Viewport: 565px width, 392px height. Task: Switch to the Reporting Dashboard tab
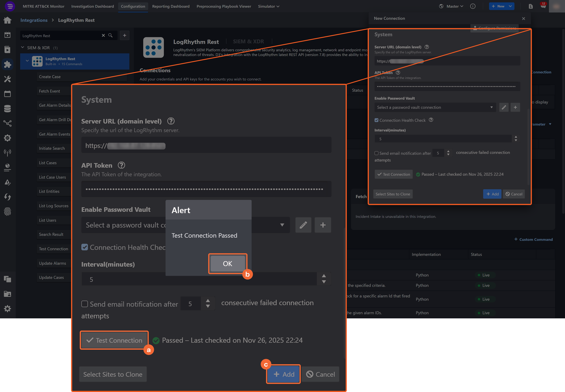click(171, 6)
